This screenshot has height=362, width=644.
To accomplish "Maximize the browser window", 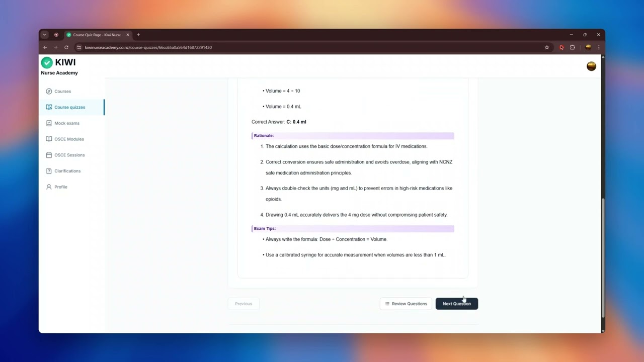I will tap(585, 35).
